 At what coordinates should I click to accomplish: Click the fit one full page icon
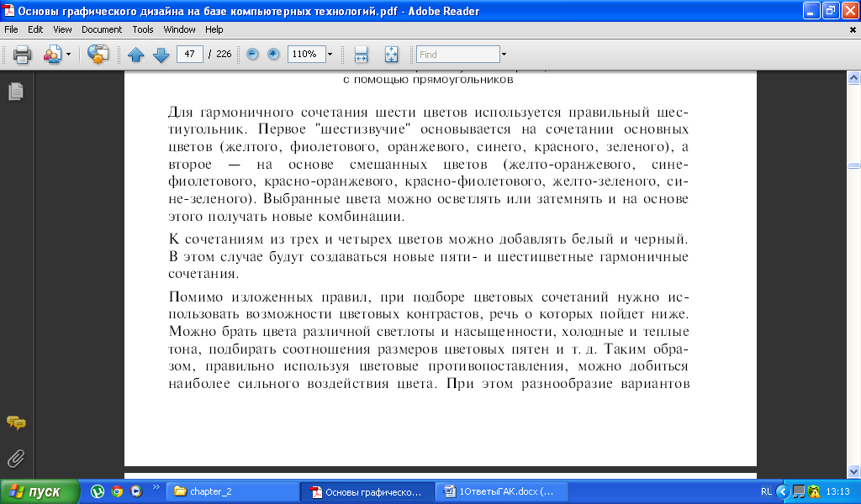pyautogui.click(x=391, y=55)
